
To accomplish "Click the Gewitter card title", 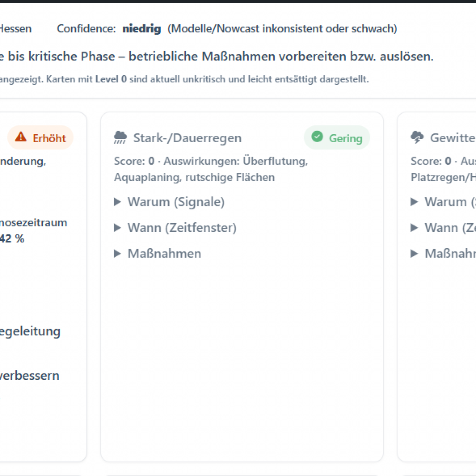I will (453, 138).
